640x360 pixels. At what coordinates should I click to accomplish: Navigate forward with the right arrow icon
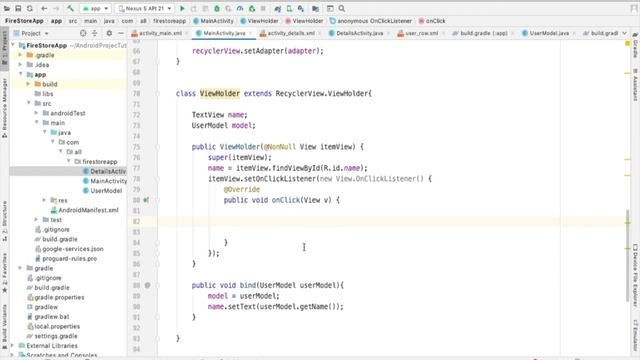56,8
